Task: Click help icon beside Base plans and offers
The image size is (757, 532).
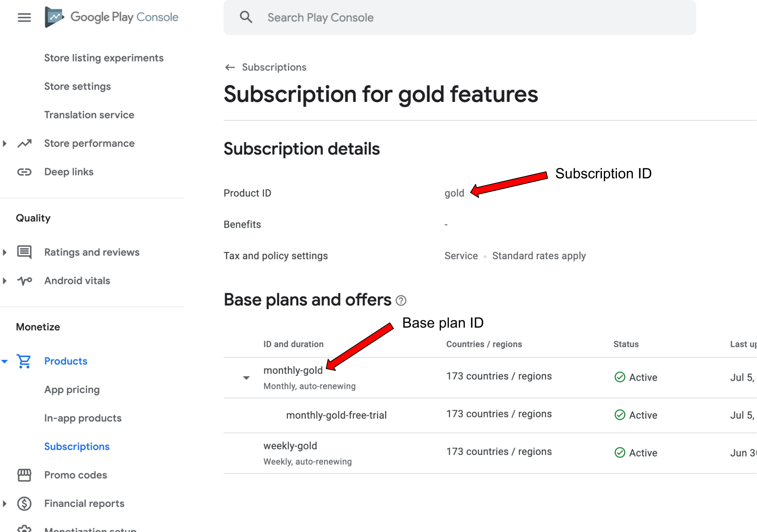Action: point(401,301)
